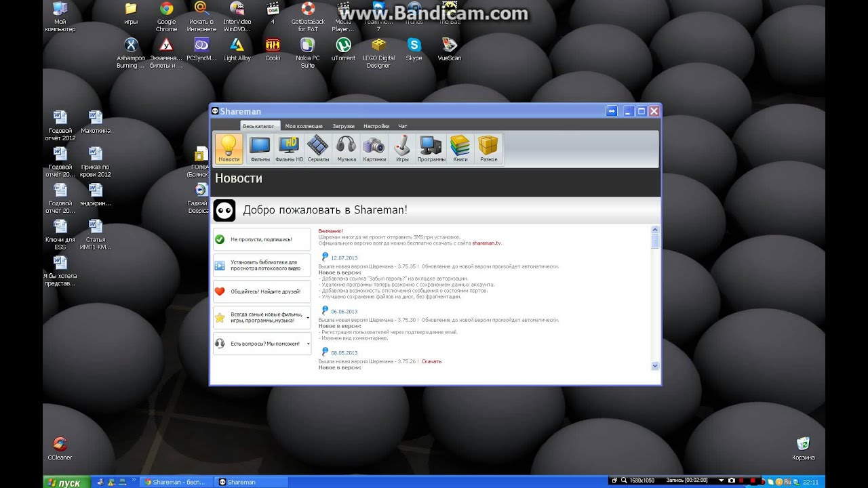Switch to Весь каталог tab
This screenshot has width=868, height=488.
point(258,126)
